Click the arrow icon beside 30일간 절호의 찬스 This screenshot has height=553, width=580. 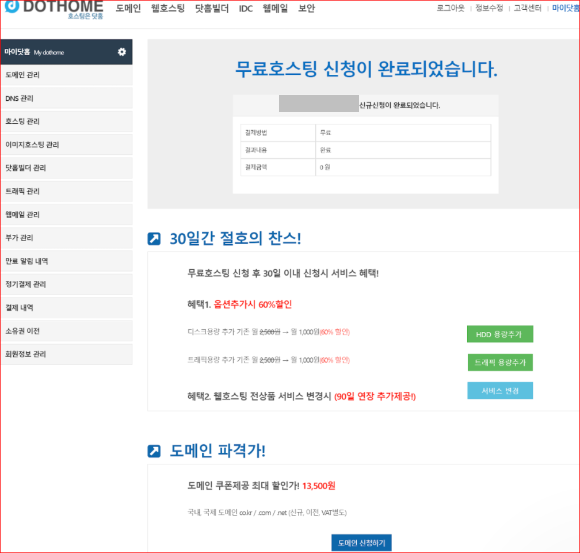click(x=154, y=239)
